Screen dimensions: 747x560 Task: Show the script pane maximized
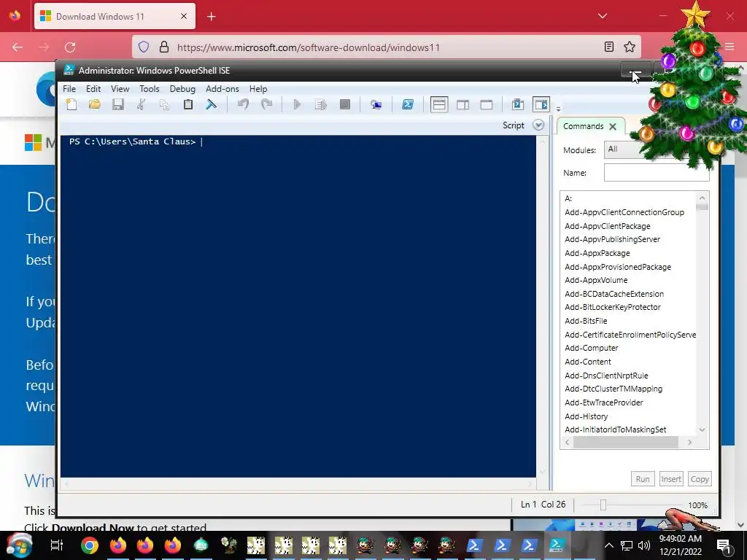[x=487, y=104]
